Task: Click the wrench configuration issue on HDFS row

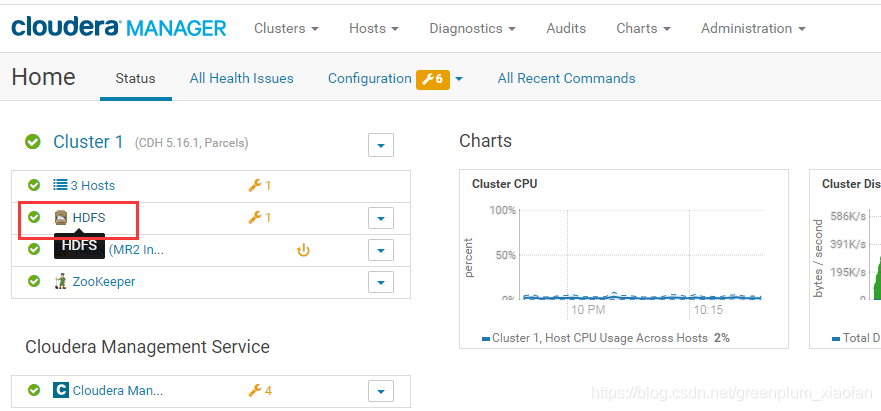Action: 260,217
